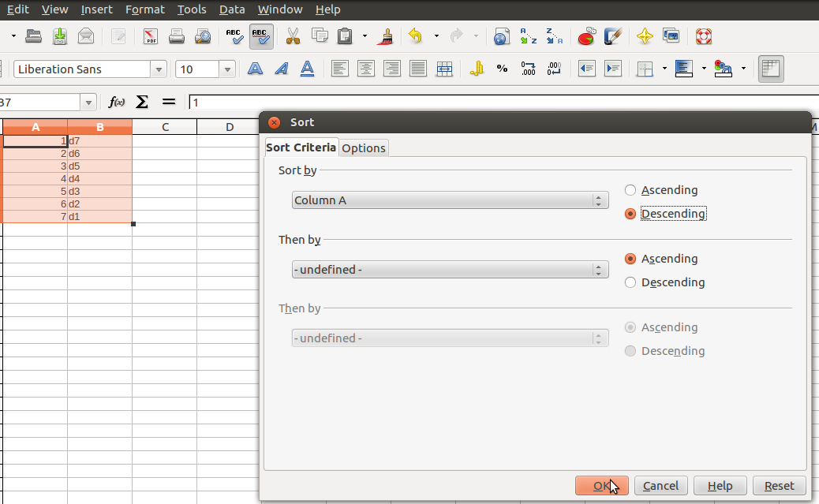Click the Copy icon
This screenshot has width=819, height=504.
click(320, 36)
